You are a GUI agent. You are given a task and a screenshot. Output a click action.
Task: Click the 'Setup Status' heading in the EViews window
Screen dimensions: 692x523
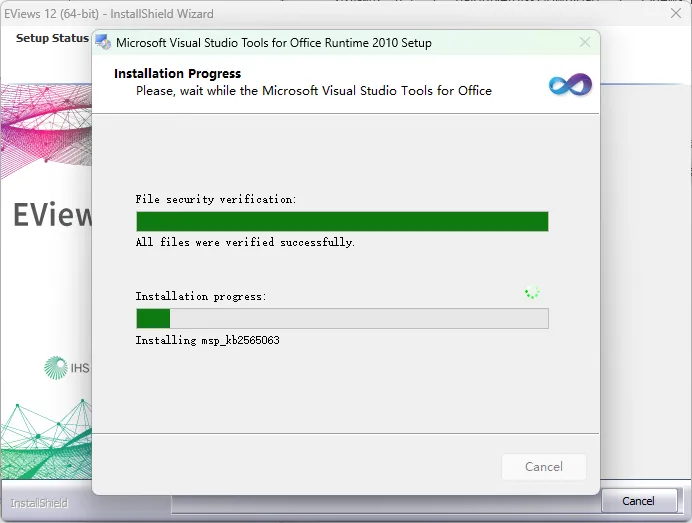[x=52, y=38]
